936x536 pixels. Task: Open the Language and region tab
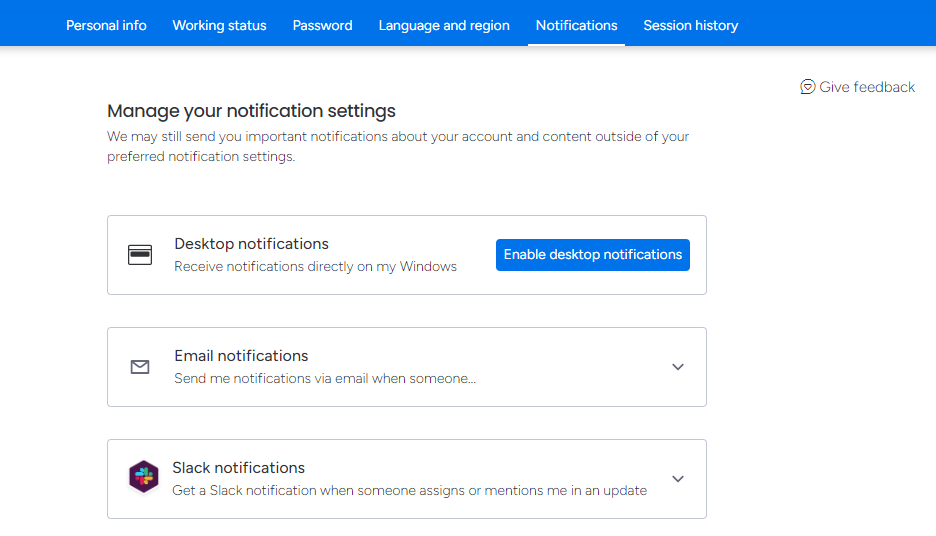point(444,25)
